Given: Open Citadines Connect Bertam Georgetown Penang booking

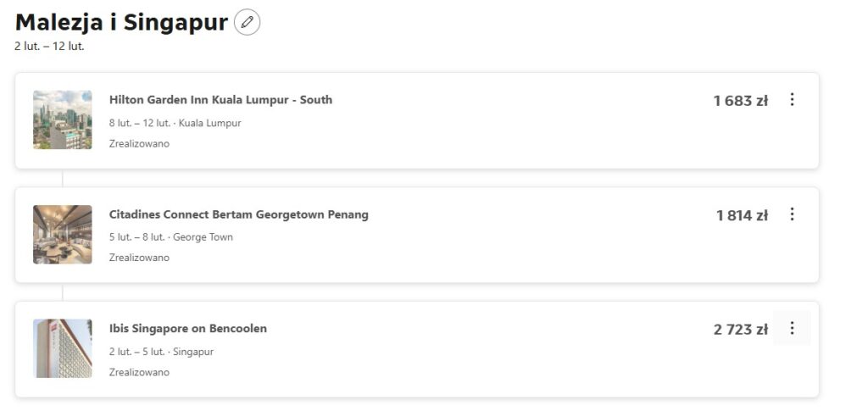Looking at the screenshot, I should coord(238,214).
